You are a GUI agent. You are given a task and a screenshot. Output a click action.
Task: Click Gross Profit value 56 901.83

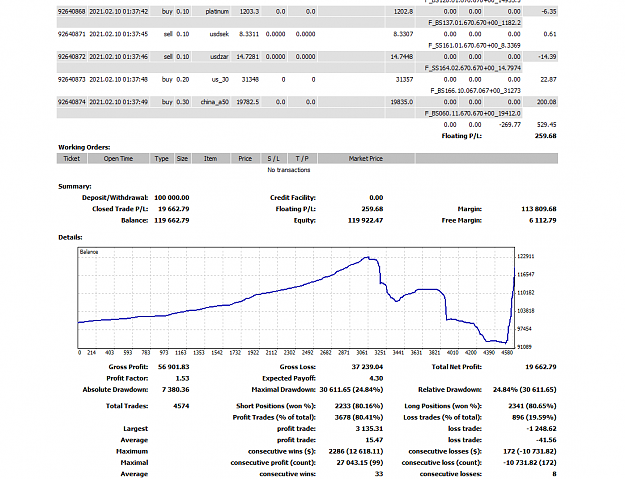click(173, 367)
